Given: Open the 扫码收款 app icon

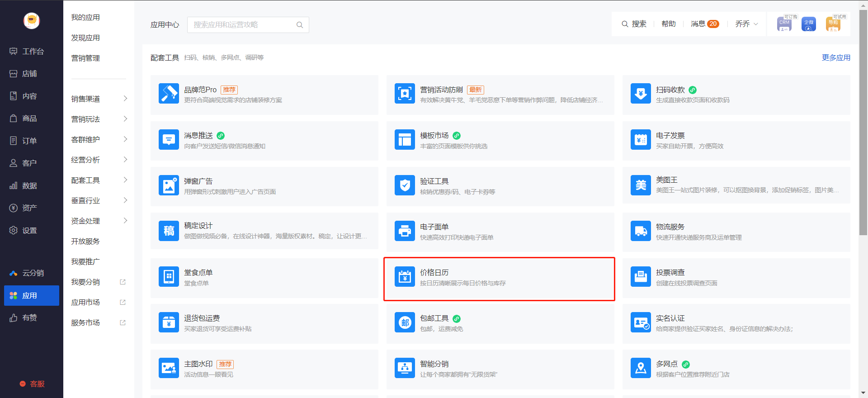Looking at the screenshot, I should pos(641,94).
